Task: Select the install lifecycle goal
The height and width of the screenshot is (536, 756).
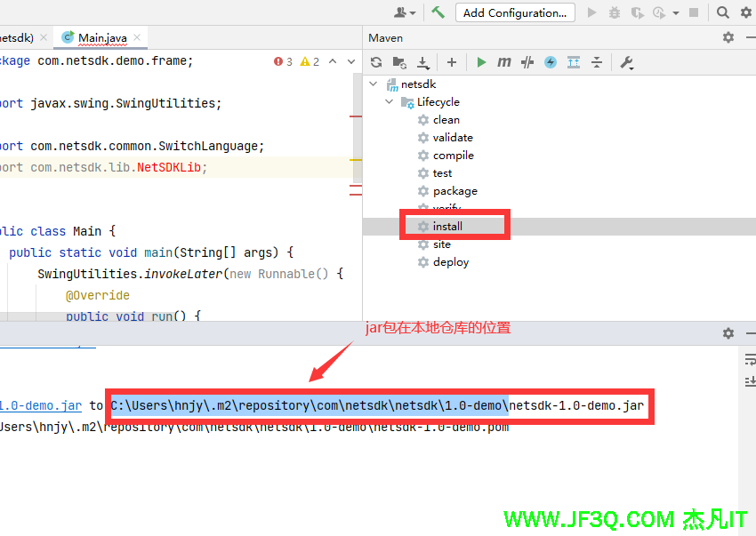Action: (x=447, y=227)
